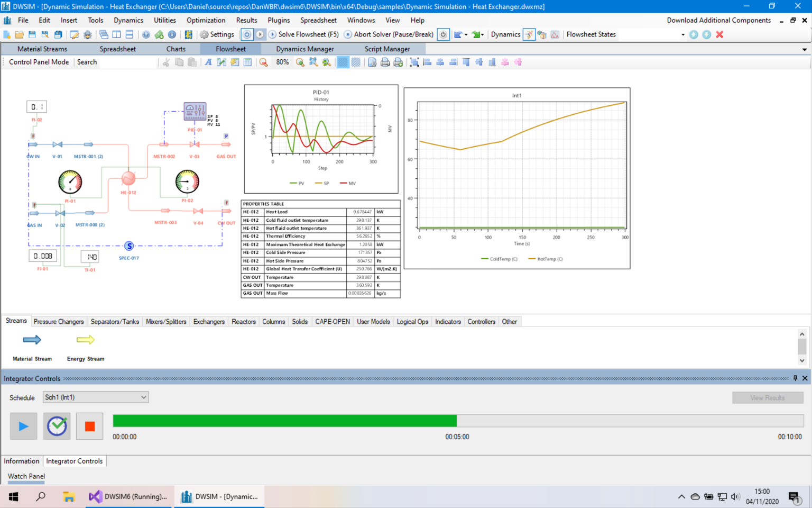Switch to the Dynamics Manager tab

[304, 48]
